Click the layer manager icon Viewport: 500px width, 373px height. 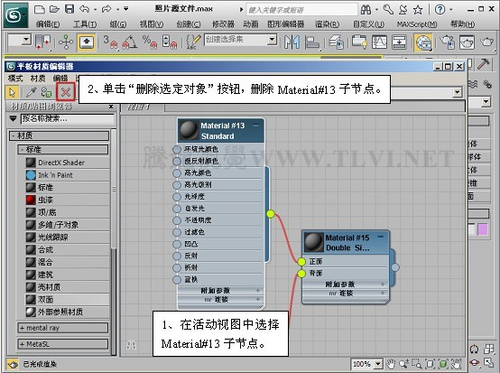336,42
